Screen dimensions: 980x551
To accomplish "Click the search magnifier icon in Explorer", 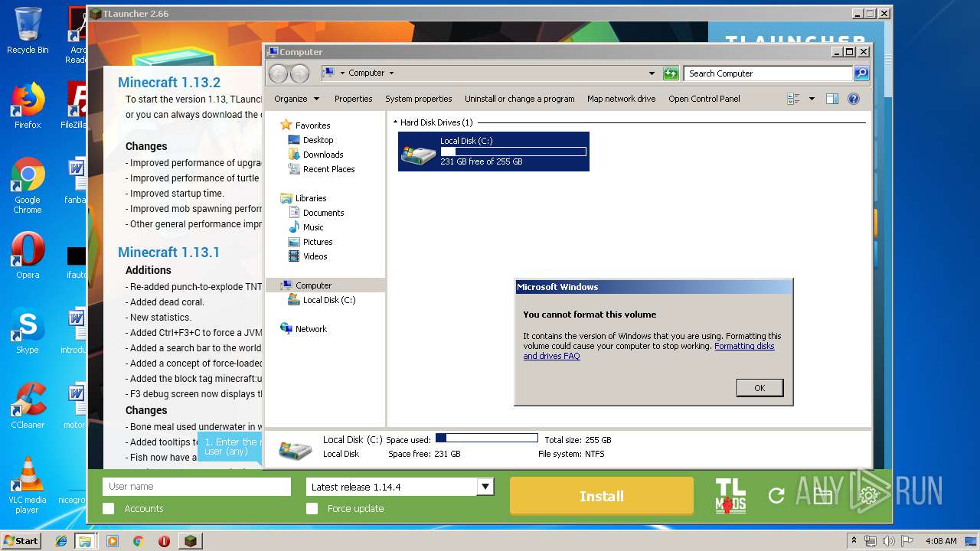I will 861,73.
